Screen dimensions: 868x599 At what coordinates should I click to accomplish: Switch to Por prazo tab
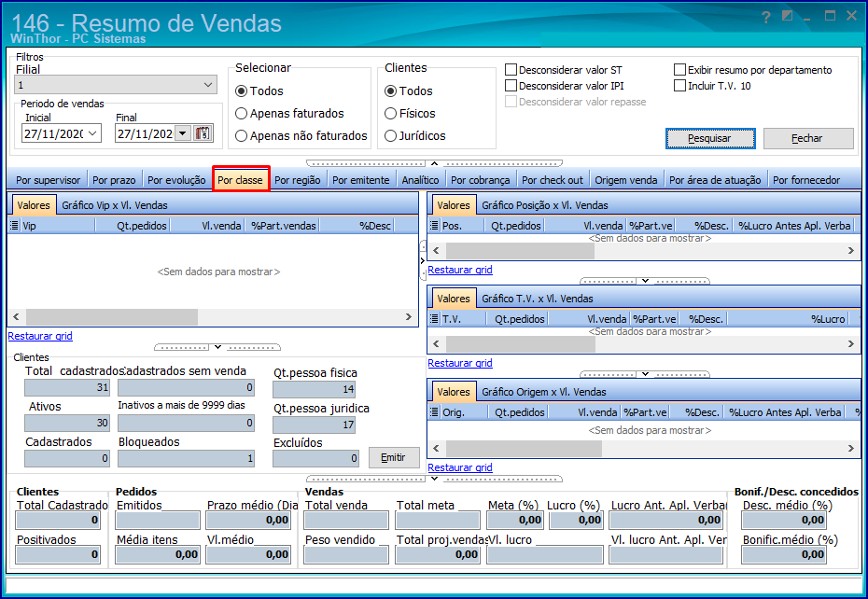[114, 180]
